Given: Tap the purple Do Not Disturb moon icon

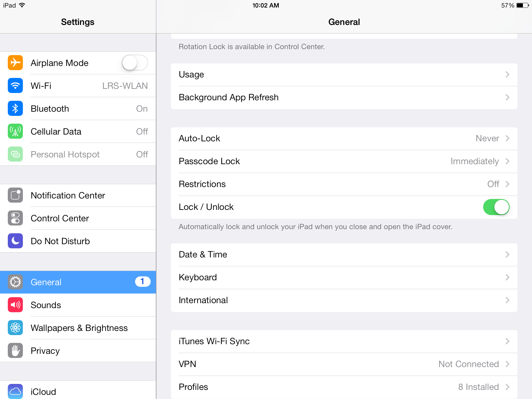Looking at the screenshot, I should point(15,241).
